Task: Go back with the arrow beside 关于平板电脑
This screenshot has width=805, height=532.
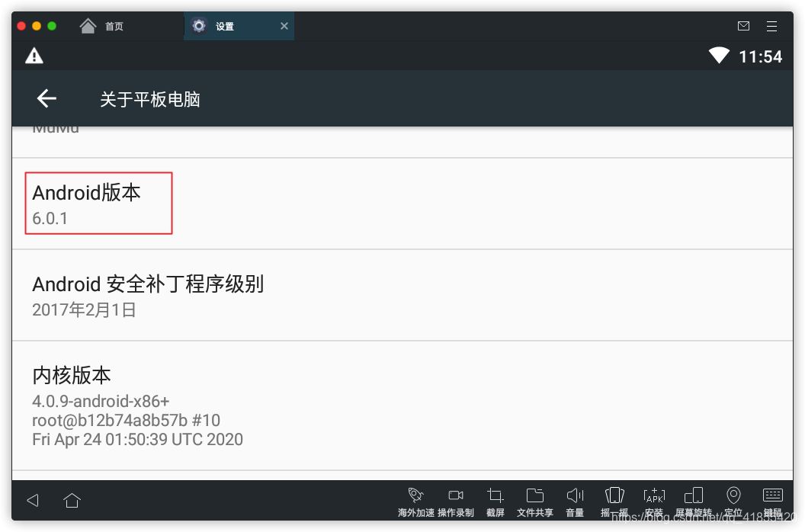Action: (47, 98)
